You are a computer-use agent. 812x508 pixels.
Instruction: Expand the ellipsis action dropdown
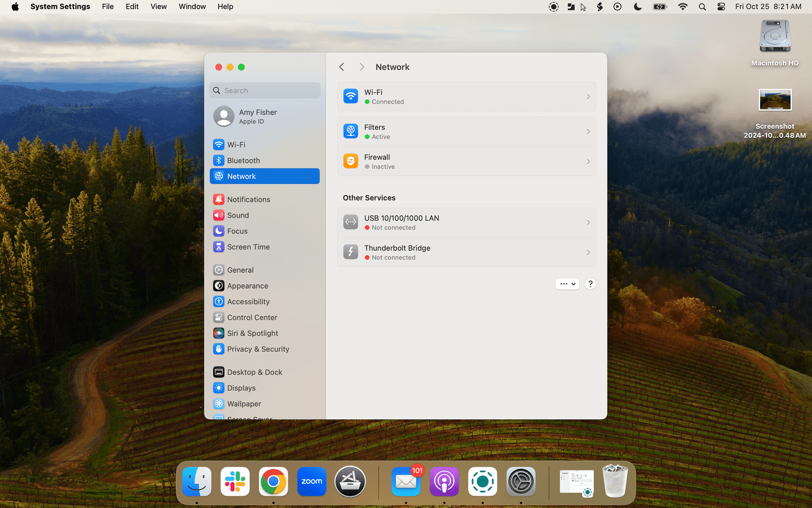point(567,284)
